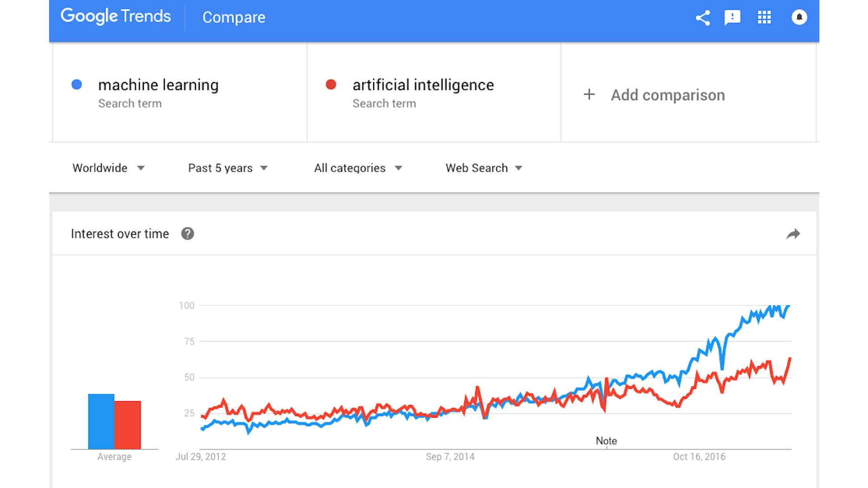Select the red dot for artificial intelligence
868x488 pixels.
pyautogui.click(x=331, y=85)
